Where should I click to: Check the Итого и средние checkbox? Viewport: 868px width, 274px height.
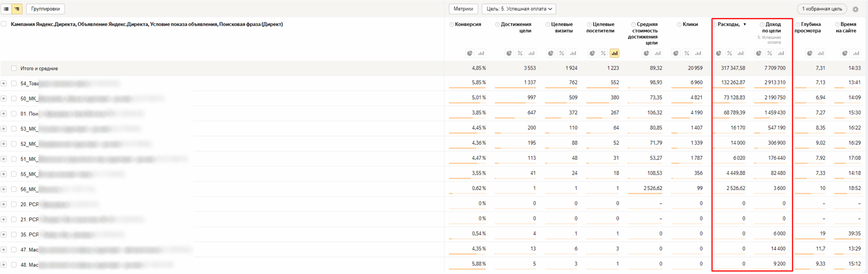tap(14, 68)
